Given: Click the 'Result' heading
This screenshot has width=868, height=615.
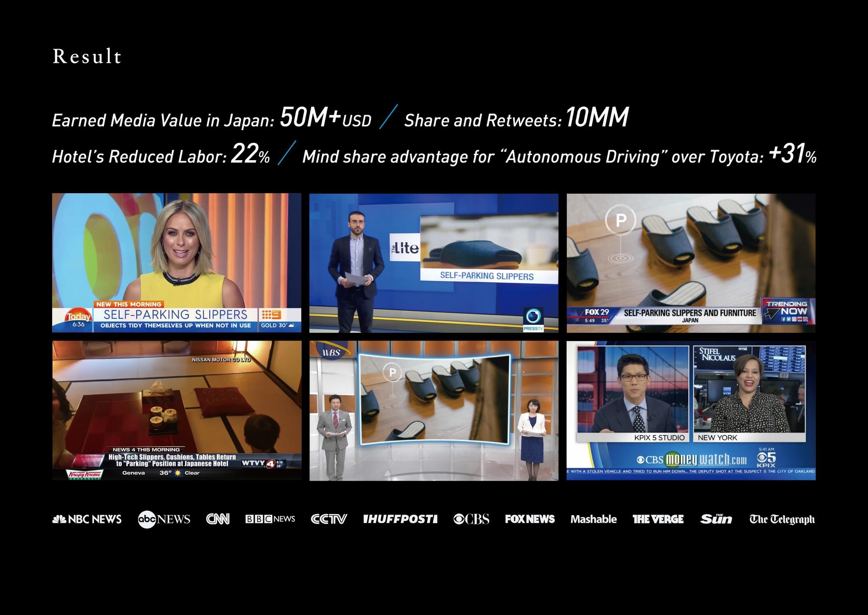Looking at the screenshot, I should [87, 56].
